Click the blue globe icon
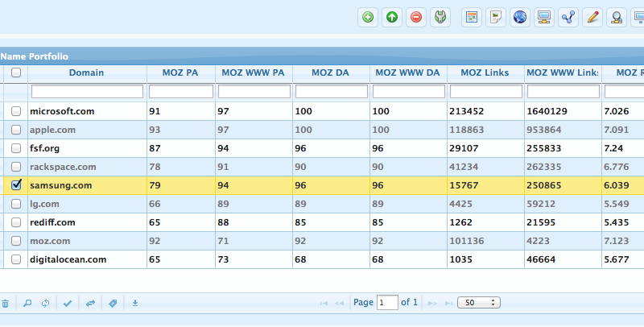 (x=520, y=17)
